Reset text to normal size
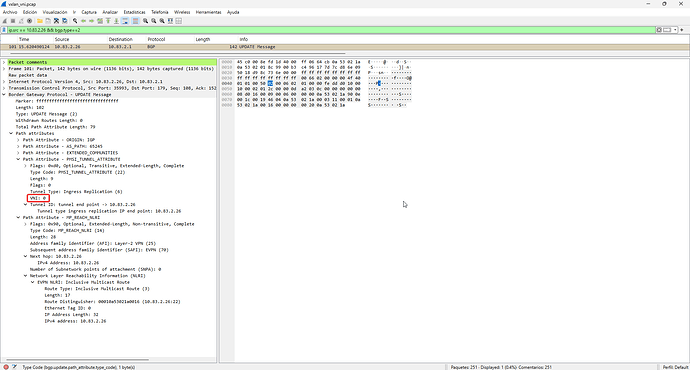Screen dimensions: 690x370 tap(162, 21)
